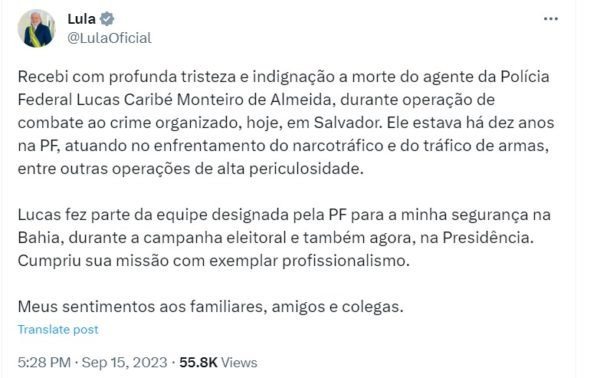Click the word Bahia in the post
Screen dimensions: 600x378
pos(39,238)
